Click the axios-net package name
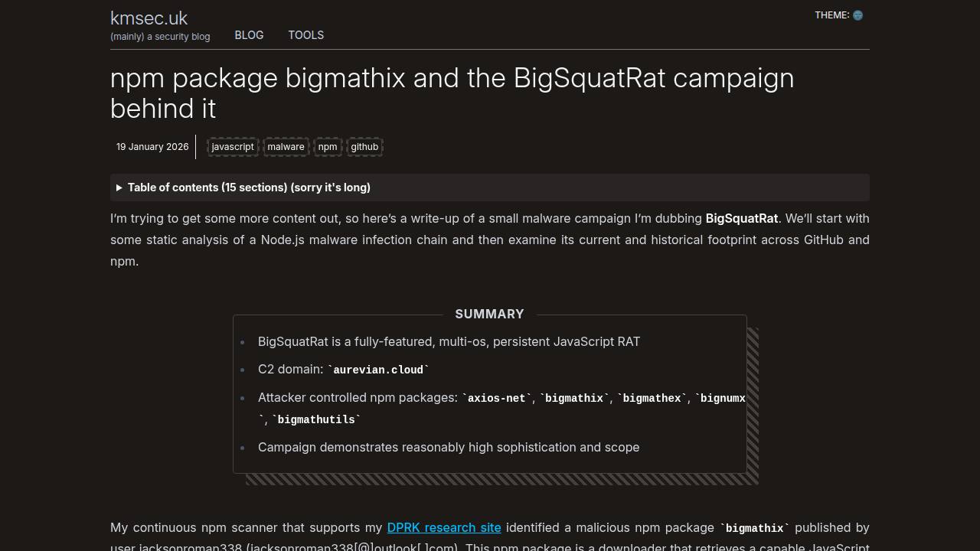This screenshot has height=551, width=980. (496, 398)
